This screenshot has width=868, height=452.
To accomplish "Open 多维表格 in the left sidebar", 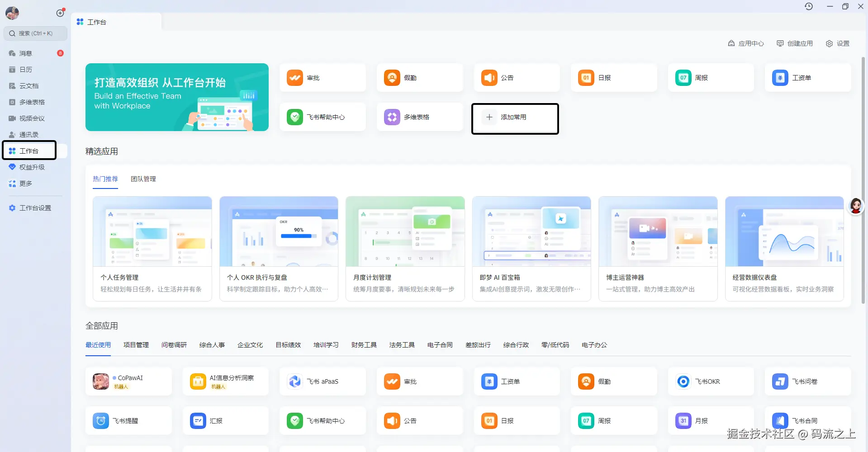I will 35,102.
